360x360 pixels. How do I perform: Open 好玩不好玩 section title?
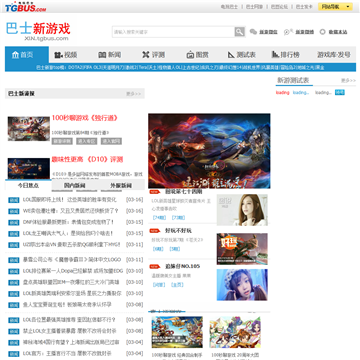pos(178,230)
